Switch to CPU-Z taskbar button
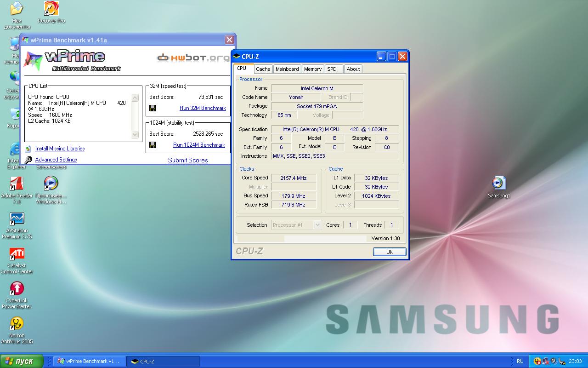The image size is (588, 368). point(163,361)
